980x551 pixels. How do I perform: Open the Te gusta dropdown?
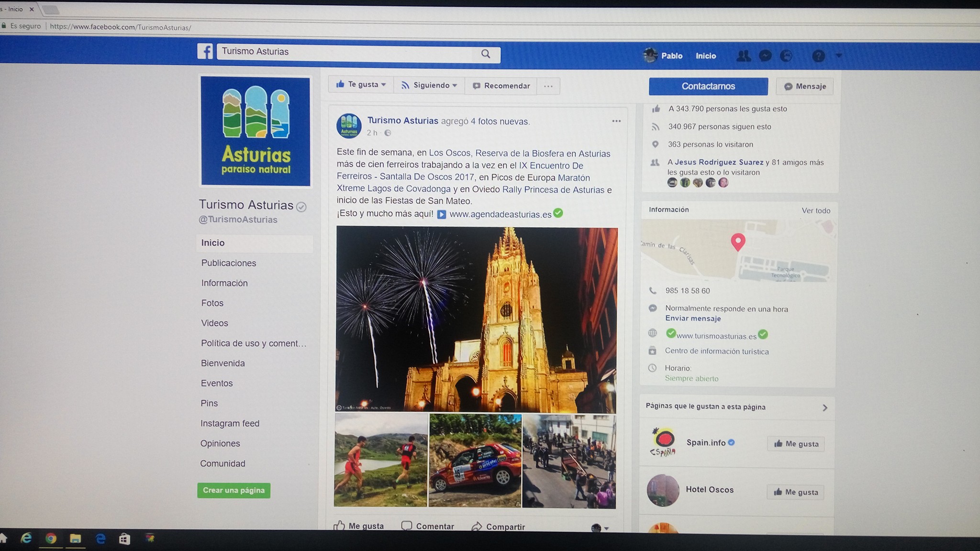click(361, 85)
